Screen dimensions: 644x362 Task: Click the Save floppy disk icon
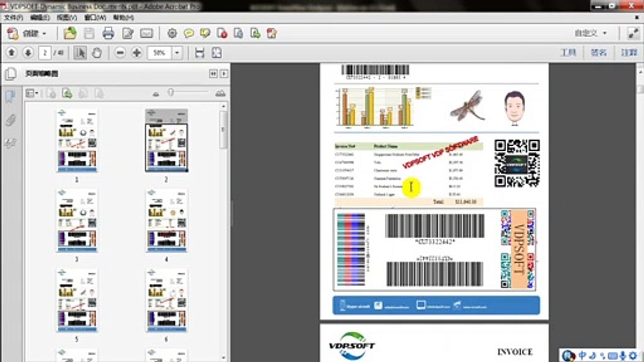89,34
